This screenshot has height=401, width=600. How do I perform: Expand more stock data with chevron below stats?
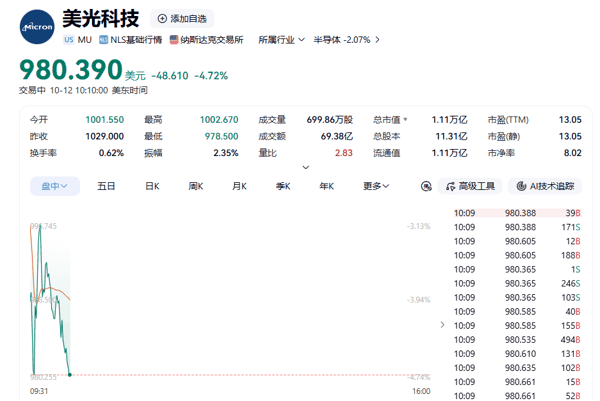[306, 167]
